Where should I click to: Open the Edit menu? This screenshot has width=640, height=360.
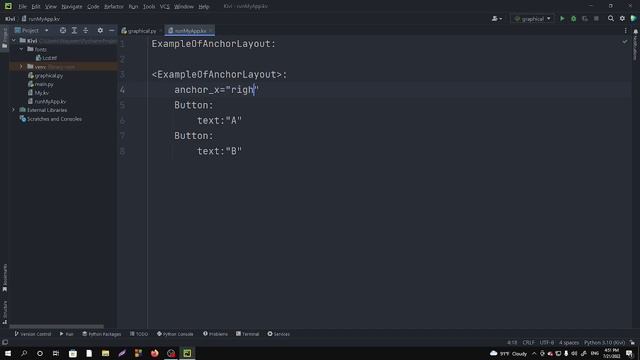(36, 7)
